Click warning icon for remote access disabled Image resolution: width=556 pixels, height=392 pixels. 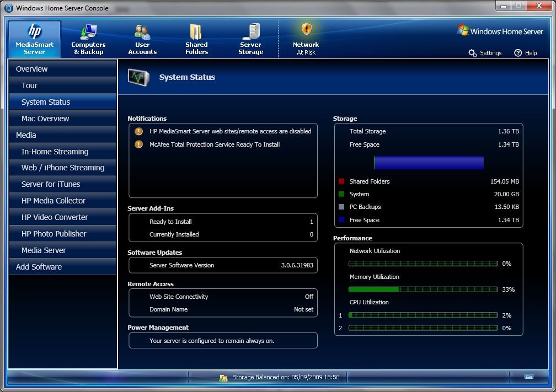(138, 131)
